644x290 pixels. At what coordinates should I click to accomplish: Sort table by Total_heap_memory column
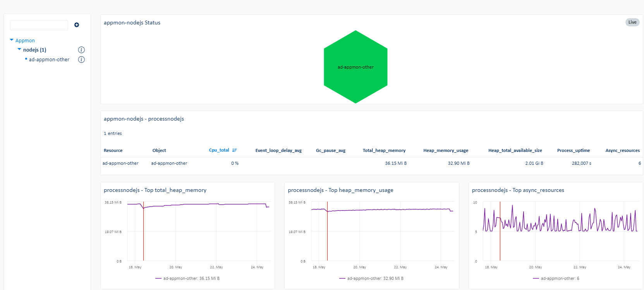[384, 150]
